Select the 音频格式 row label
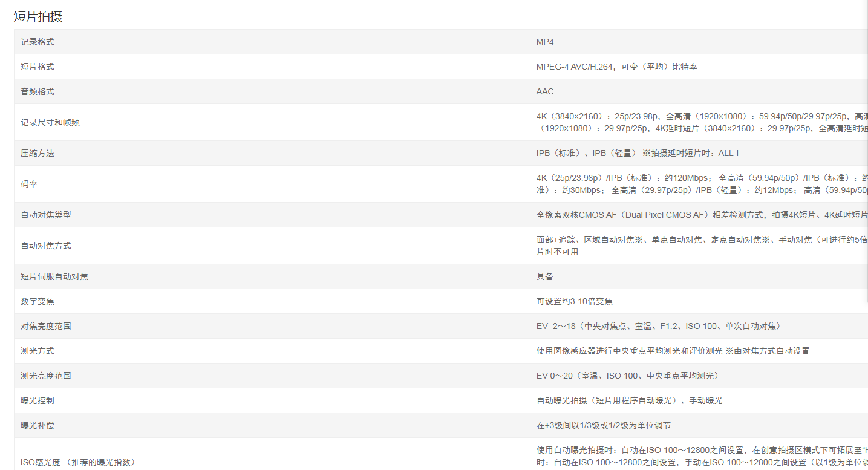This screenshot has width=868, height=470. [x=38, y=91]
